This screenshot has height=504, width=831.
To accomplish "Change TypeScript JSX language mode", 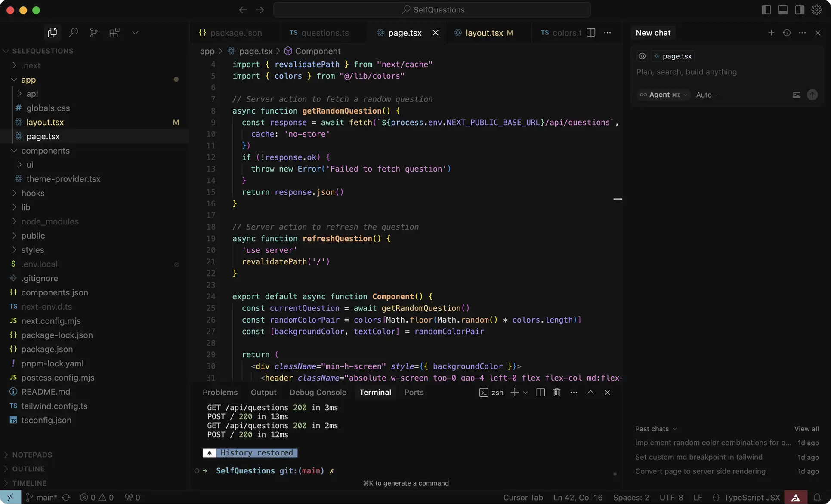I will 752,498.
